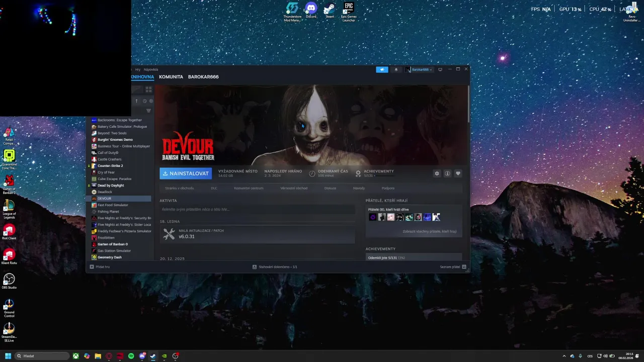Open the Podpora link
644x362 pixels.
pyautogui.click(x=388, y=188)
